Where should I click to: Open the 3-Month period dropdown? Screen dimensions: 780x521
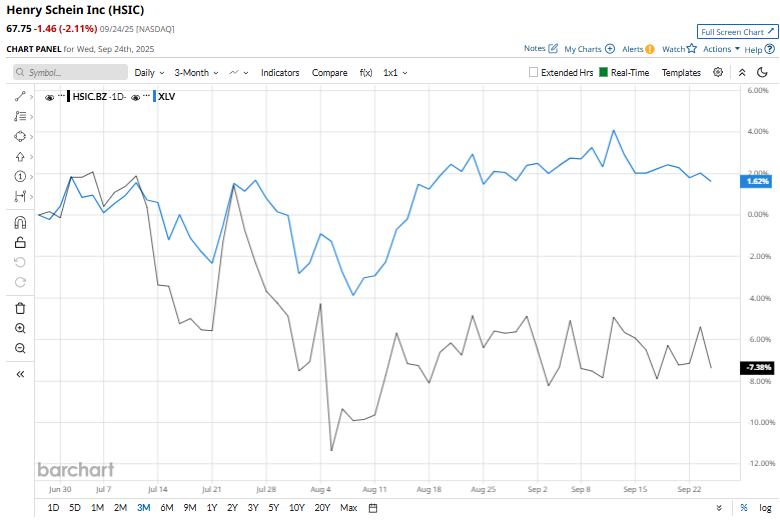196,73
